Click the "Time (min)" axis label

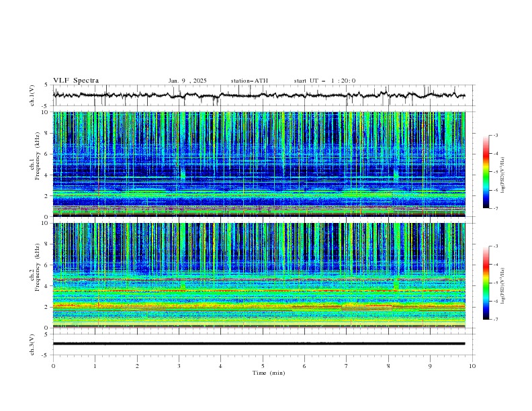click(x=269, y=373)
